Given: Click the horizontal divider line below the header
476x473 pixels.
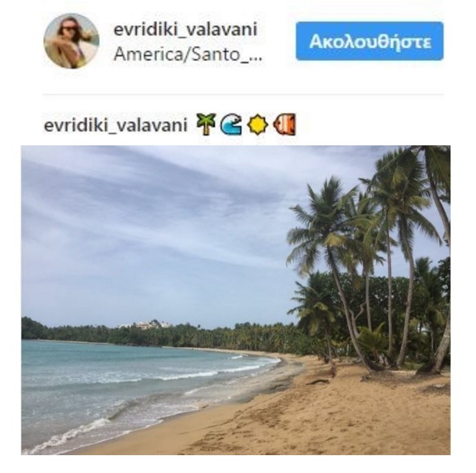Looking at the screenshot, I should pyautogui.click(x=243, y=95).
